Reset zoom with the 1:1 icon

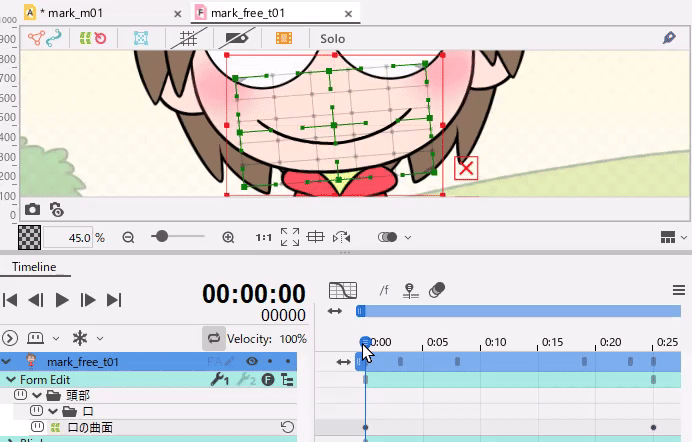pos(264,237)
